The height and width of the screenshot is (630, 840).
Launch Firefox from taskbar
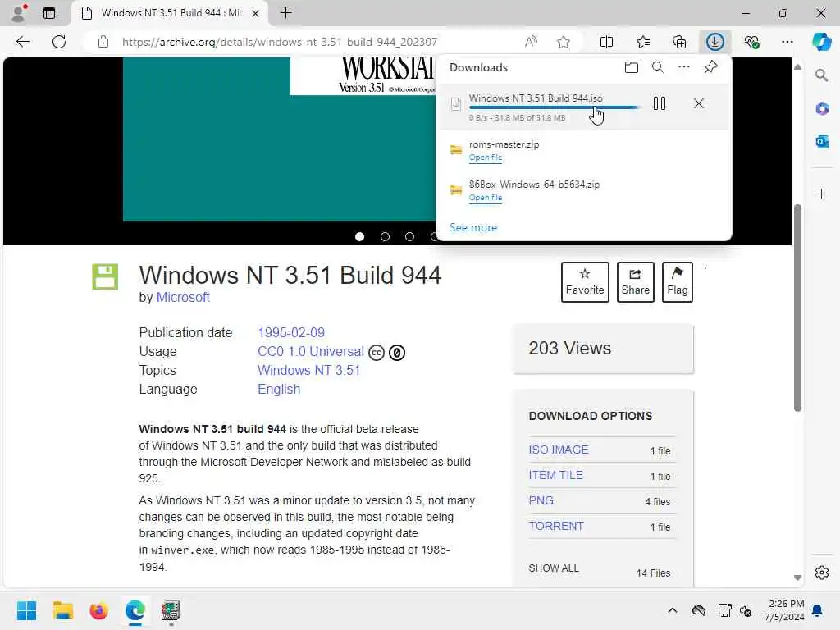pos(98,610)
